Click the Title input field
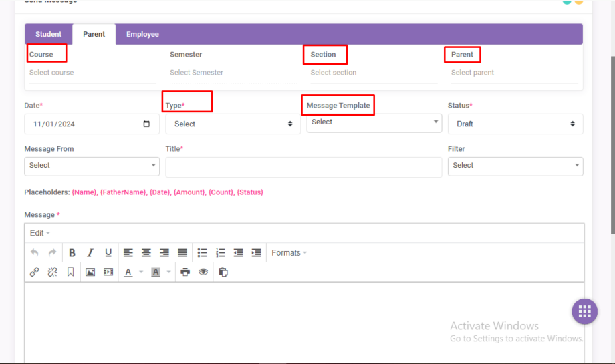 coord(303,167)
